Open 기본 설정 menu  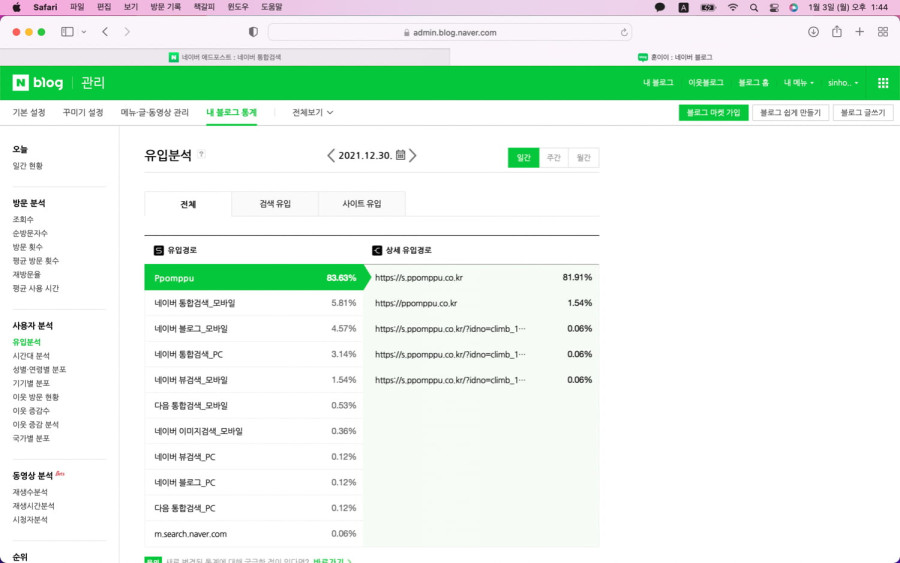click(x=29, y=112)
